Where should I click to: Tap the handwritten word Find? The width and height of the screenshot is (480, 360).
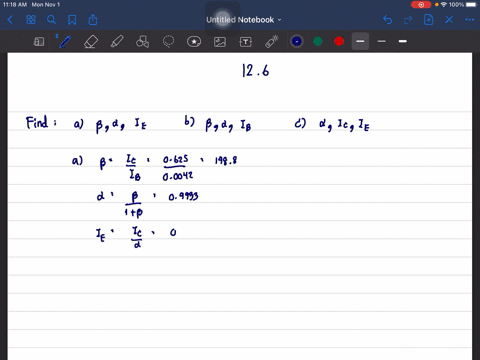click(x=37, y=122)
